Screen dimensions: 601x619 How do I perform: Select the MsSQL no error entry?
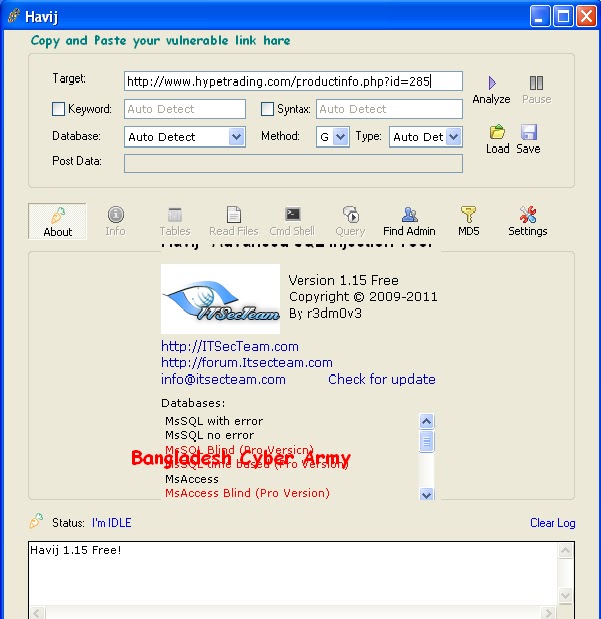(209, 435)
